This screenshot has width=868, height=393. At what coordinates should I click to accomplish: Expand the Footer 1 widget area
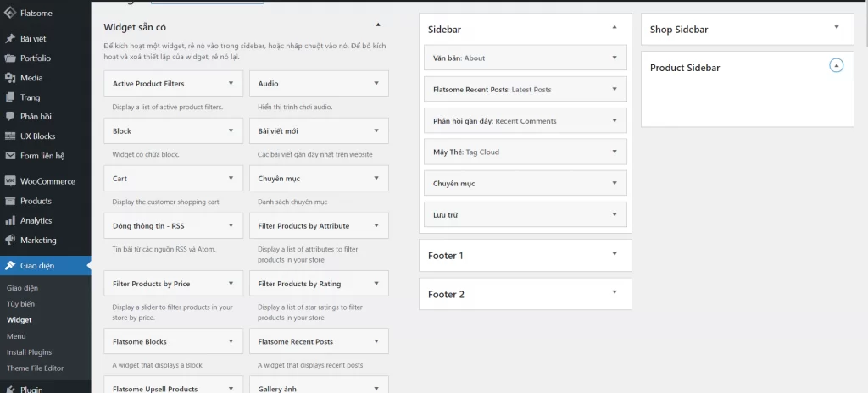pyautogui.click(x=614, y=253)
